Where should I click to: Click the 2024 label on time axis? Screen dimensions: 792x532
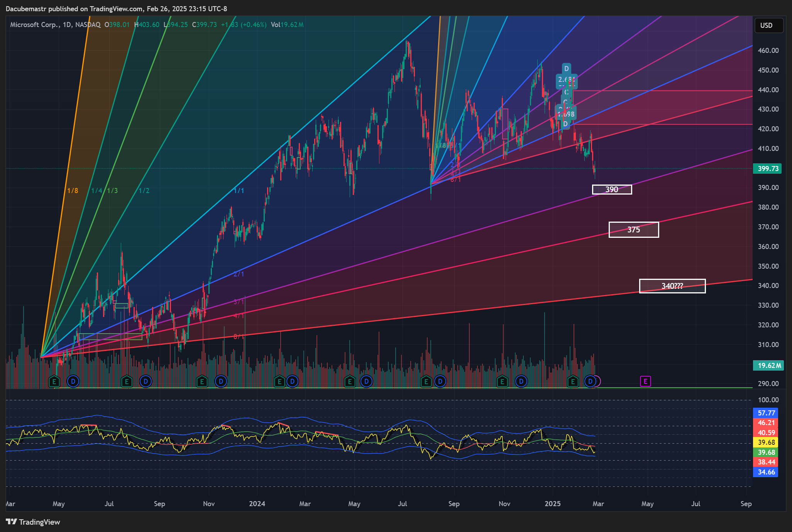pyautogui.click(x=257, y=504)
